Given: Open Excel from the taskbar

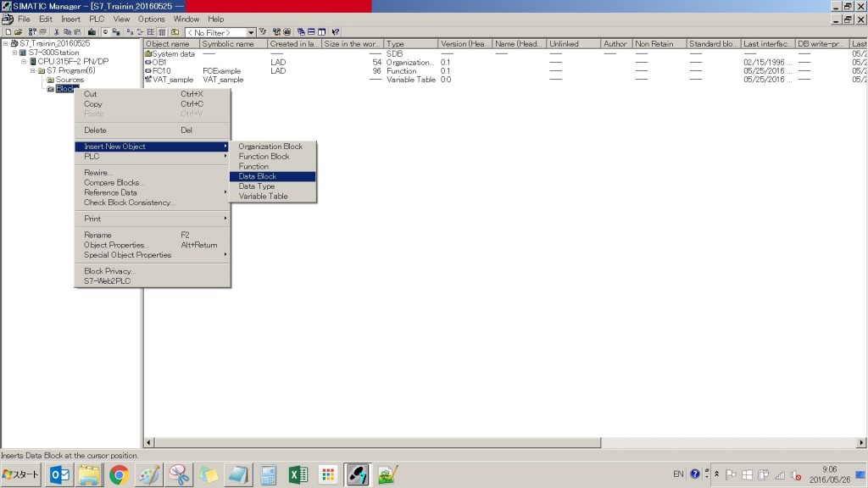Looking at the screenshot, I should point(298,474).
